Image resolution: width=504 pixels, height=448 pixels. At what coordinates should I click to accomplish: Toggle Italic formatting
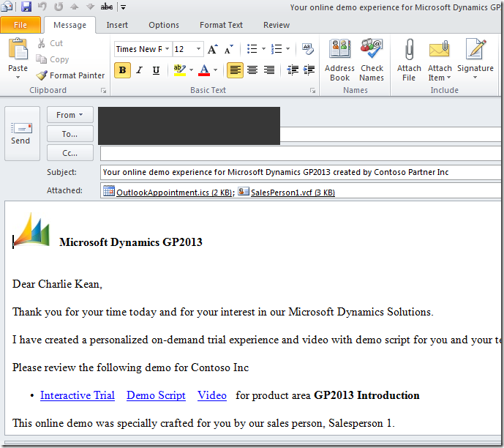pyautogui.click(x=139, y=70)
